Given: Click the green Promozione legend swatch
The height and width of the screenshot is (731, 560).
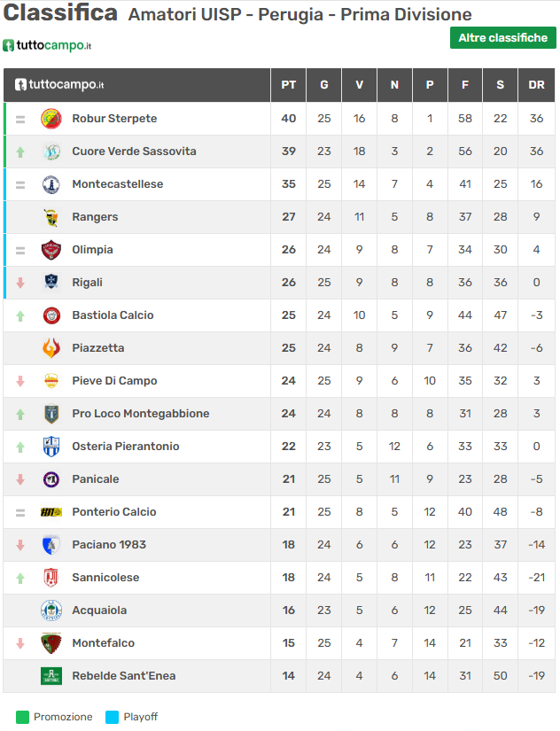Looking at the screenshot, I should (x=22, y=717).
